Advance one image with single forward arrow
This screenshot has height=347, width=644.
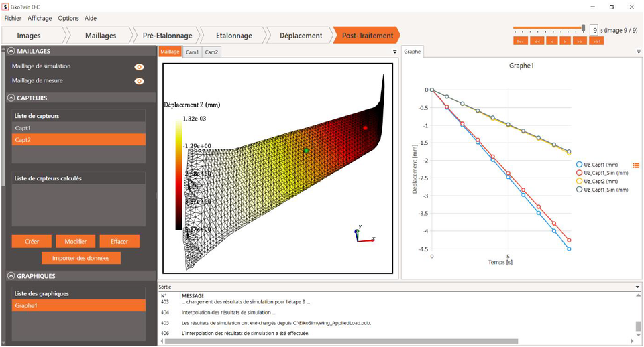click(566, 41)
